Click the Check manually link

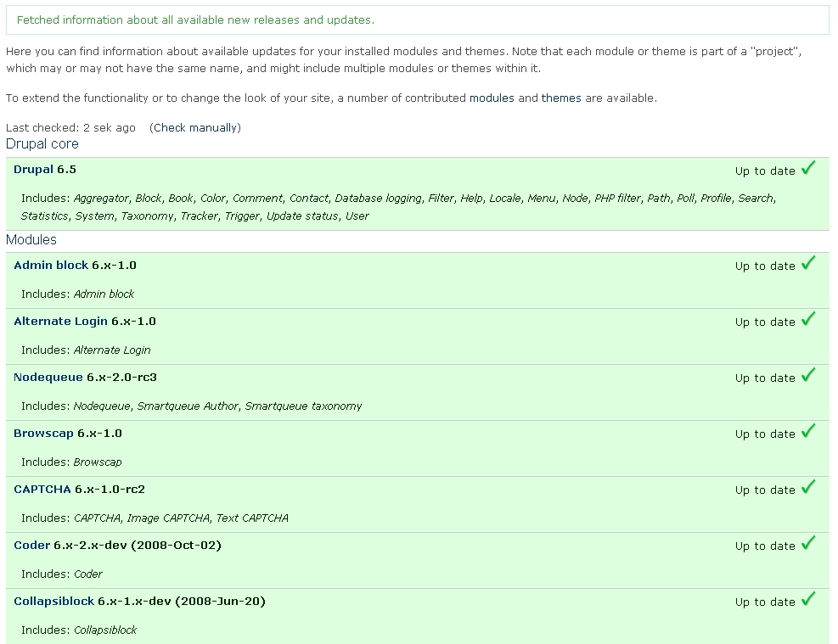195,128
